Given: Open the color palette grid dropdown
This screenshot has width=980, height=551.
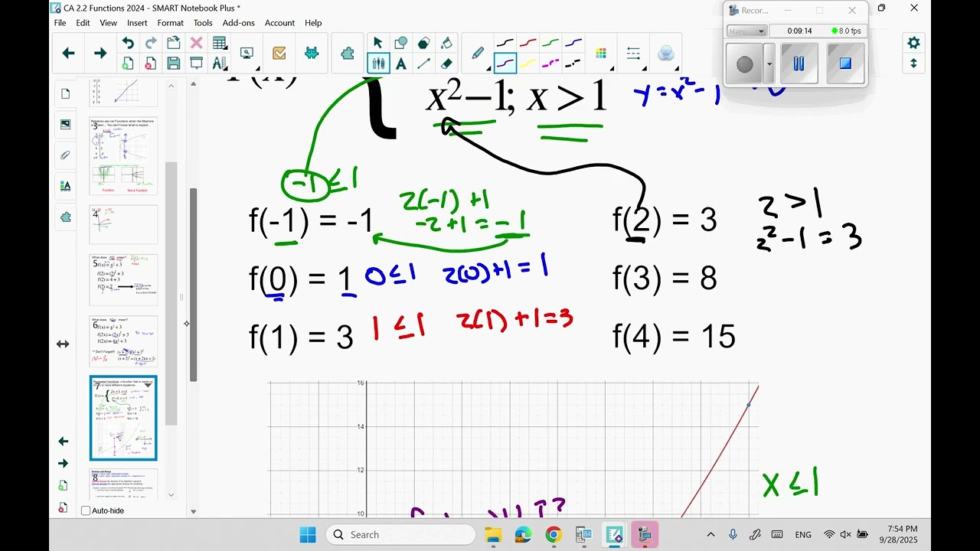Looking at the screenshot, I should pos(601,54).
